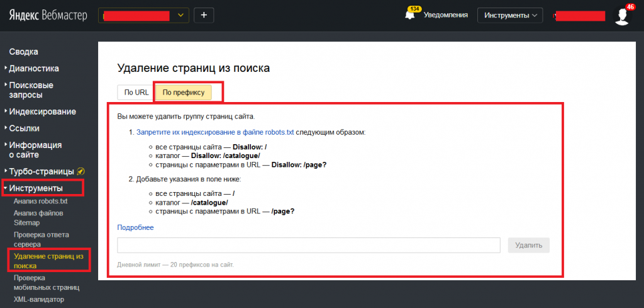
Task: Click the daily limit note text
Action: (x=175, y=265)
